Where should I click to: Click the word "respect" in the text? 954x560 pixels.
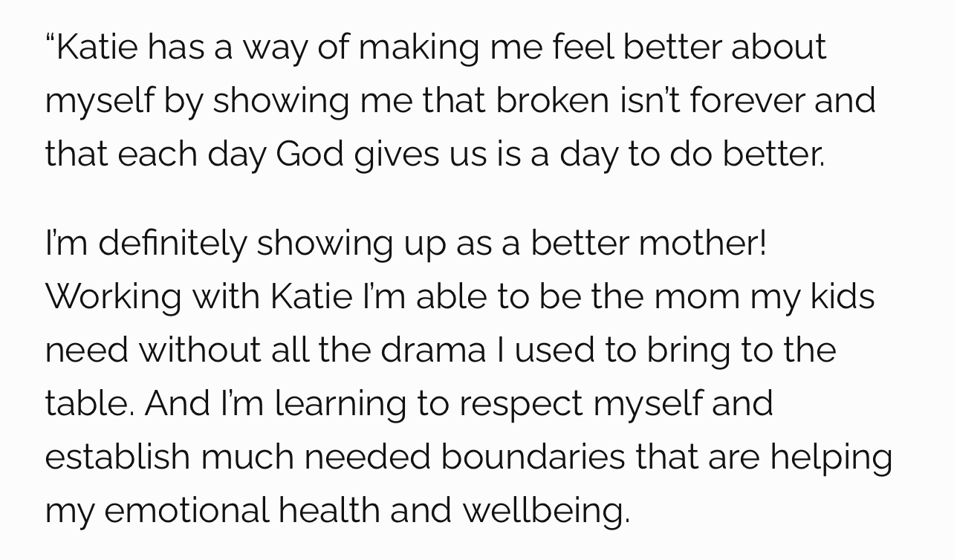pos(521,405)
